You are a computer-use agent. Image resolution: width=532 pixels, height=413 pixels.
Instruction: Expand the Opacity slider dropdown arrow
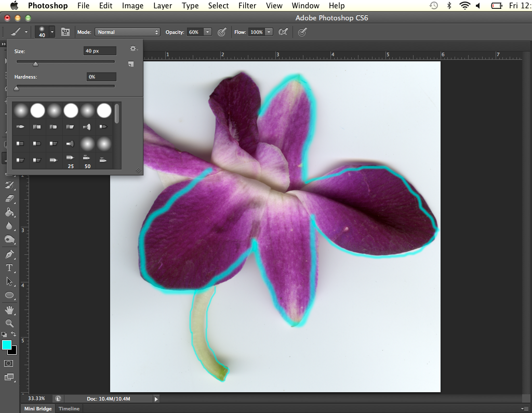(208, 32)
